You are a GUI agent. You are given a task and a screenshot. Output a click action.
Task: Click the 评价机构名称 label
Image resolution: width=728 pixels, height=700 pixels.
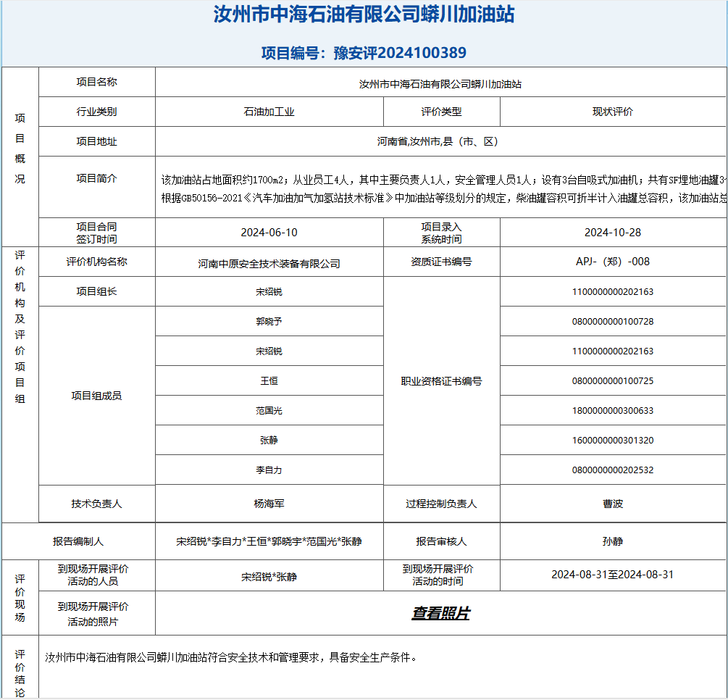pos(96,262)
